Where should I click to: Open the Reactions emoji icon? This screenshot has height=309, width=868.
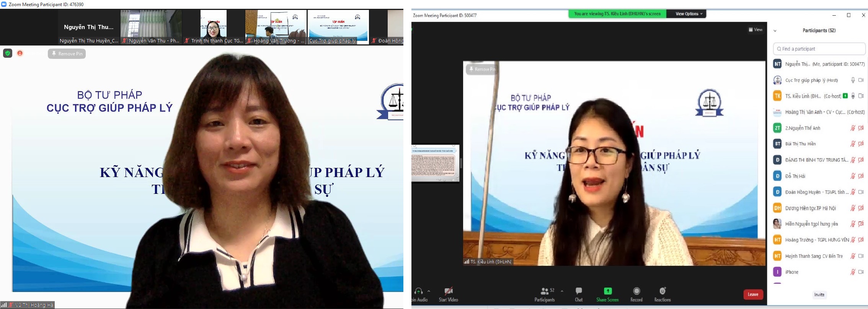pos(662,291)
